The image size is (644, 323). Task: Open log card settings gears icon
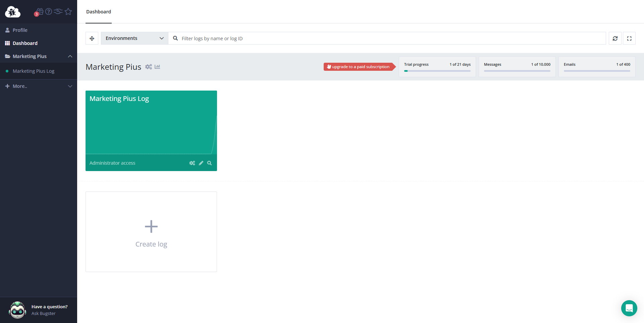(x=192, y=163)
